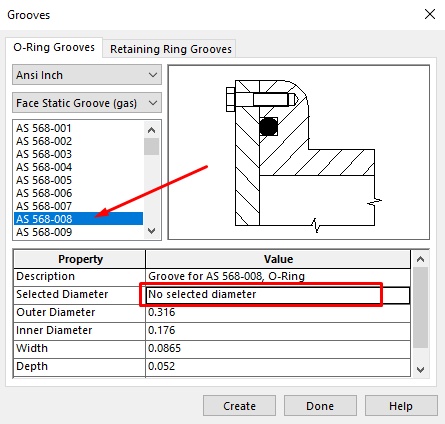Click the Selected Diameter property label
This screenshot has width=445, height=424.
pos(62,294)
